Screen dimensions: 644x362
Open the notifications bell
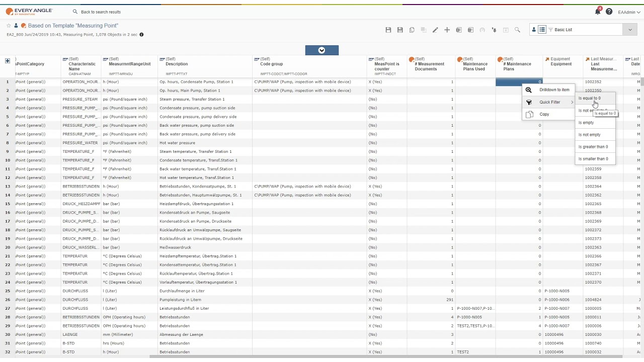(598, 12)
